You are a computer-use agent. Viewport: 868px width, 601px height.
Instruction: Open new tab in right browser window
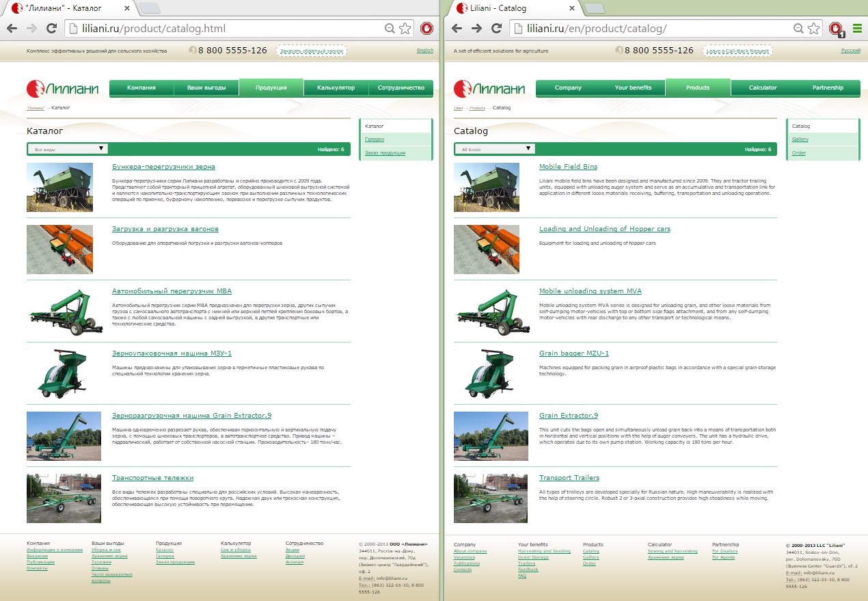click(595, 8)
